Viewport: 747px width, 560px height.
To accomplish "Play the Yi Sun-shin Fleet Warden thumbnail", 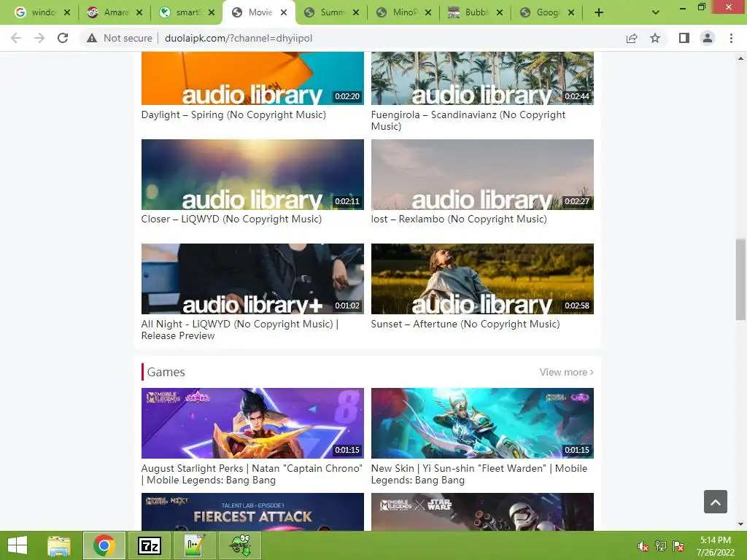I will 482,423.
